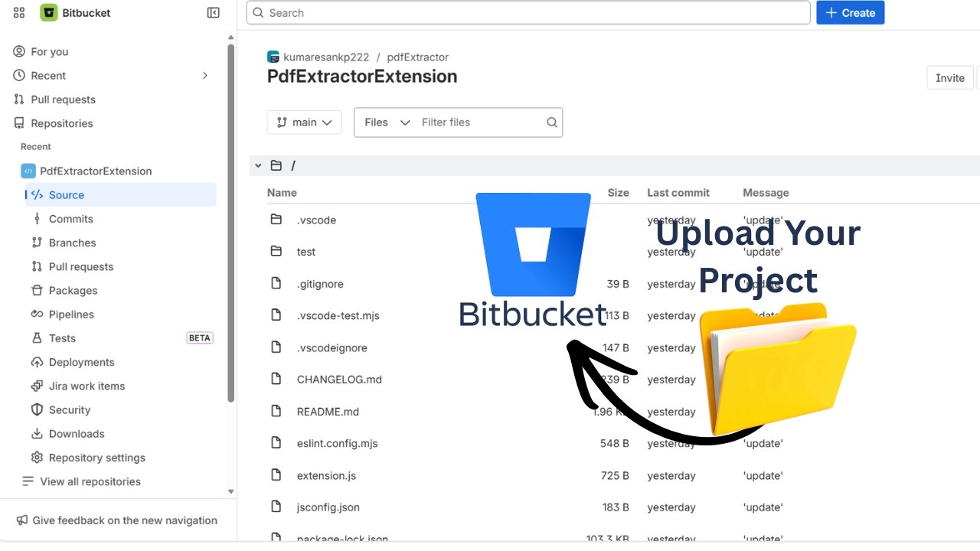The width and height of the screenshot is (980, 551).
Task: Open README.md file
Action: 328,412
